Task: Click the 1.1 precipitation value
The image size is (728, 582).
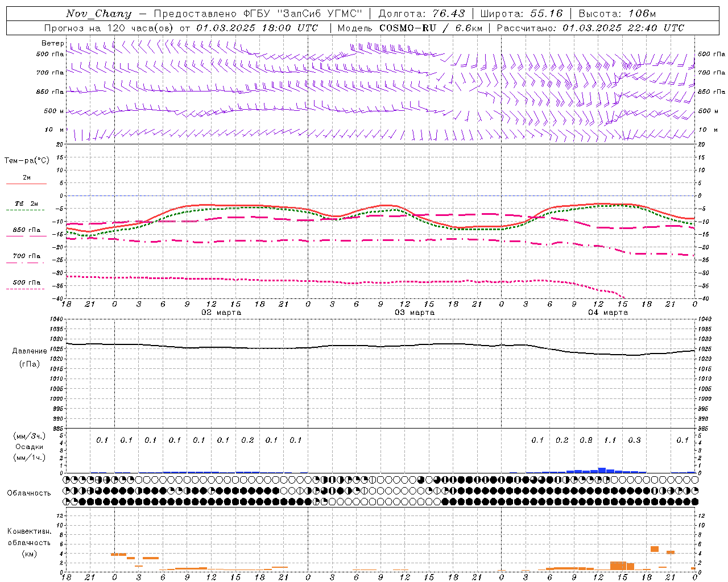Action: 610,440
